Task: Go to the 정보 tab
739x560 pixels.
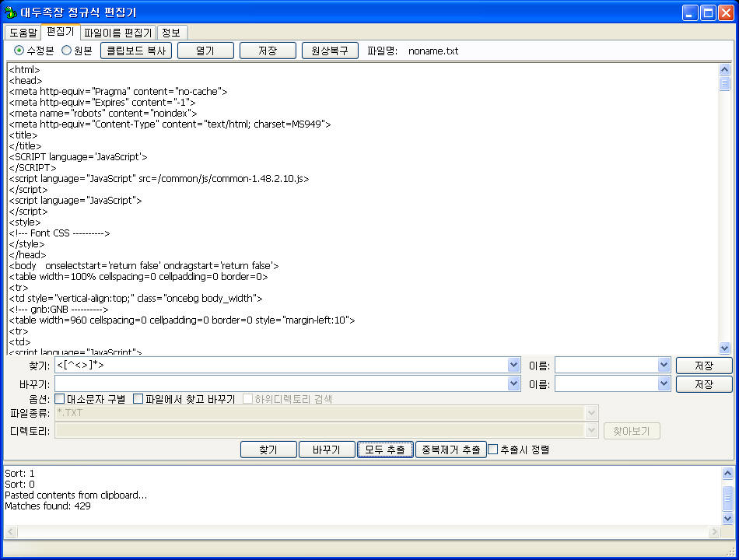Action: click(172, 33)
